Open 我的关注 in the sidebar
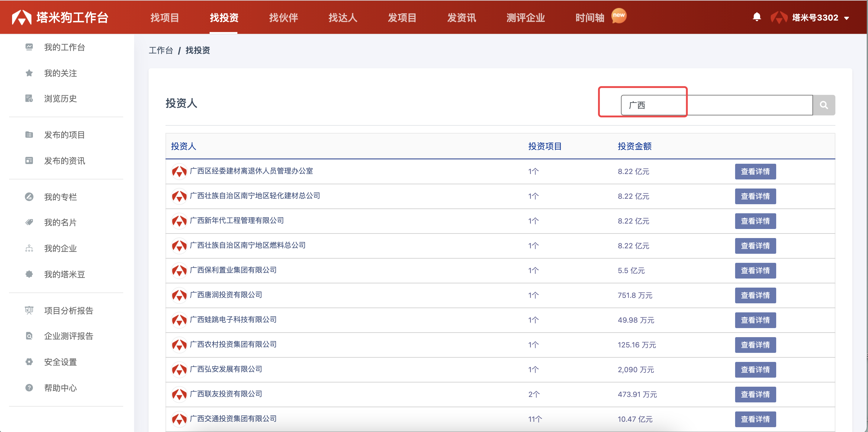 (x=61, y=73)
